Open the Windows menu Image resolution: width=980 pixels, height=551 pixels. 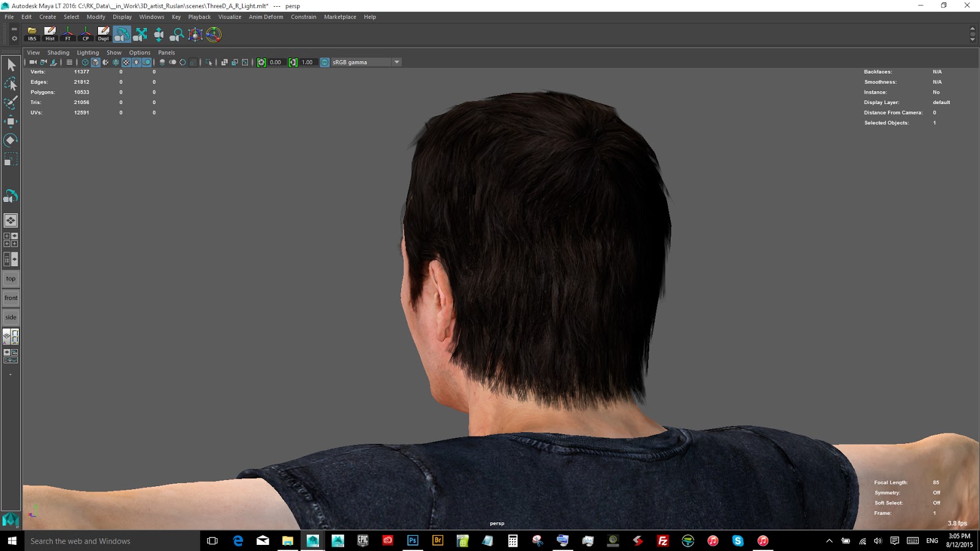tap(151, 17)
